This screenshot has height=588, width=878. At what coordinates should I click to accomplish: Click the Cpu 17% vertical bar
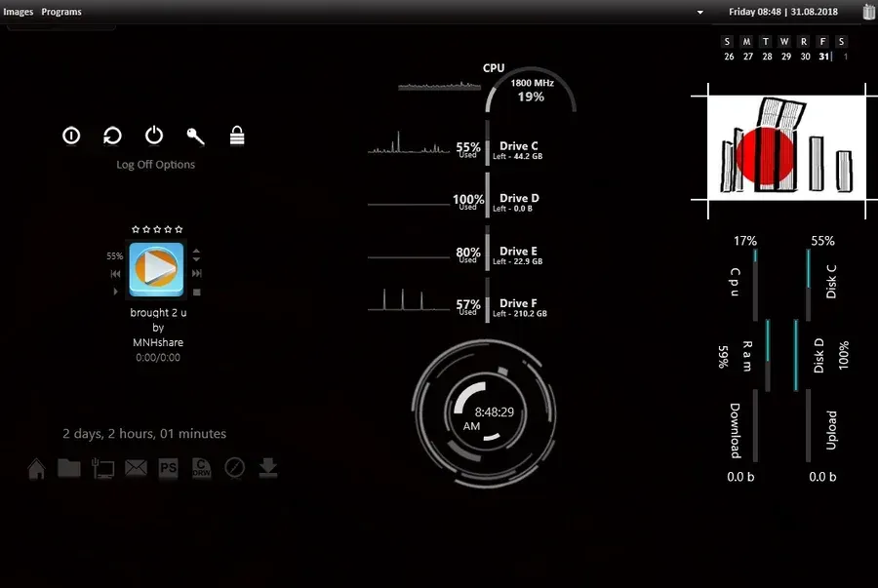[x=755, y=285]
